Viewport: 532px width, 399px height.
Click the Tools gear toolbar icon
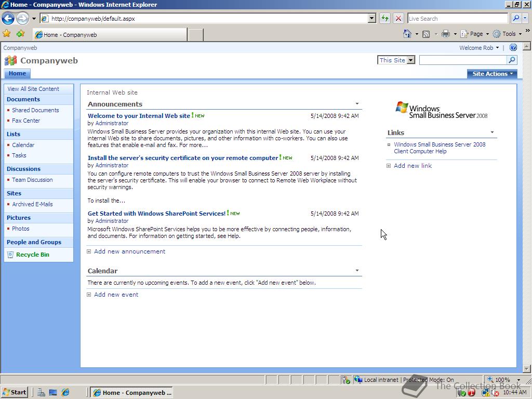496,34
